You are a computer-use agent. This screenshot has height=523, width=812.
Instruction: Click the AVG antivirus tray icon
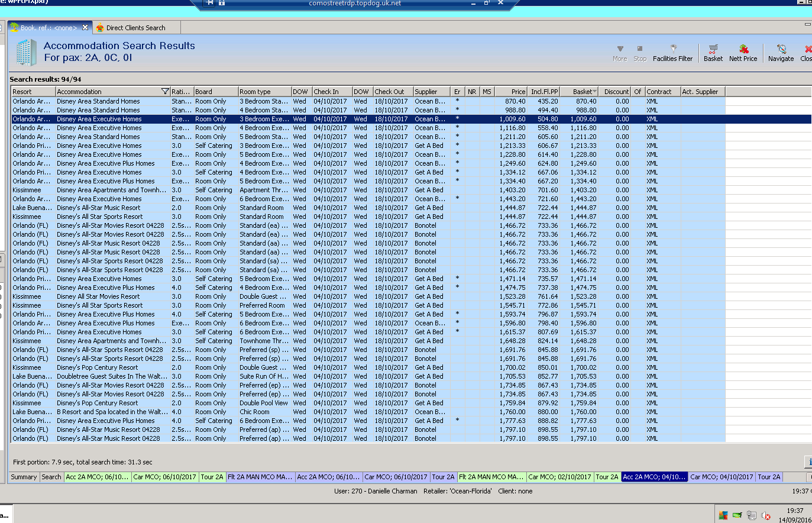tap(723, 515)
